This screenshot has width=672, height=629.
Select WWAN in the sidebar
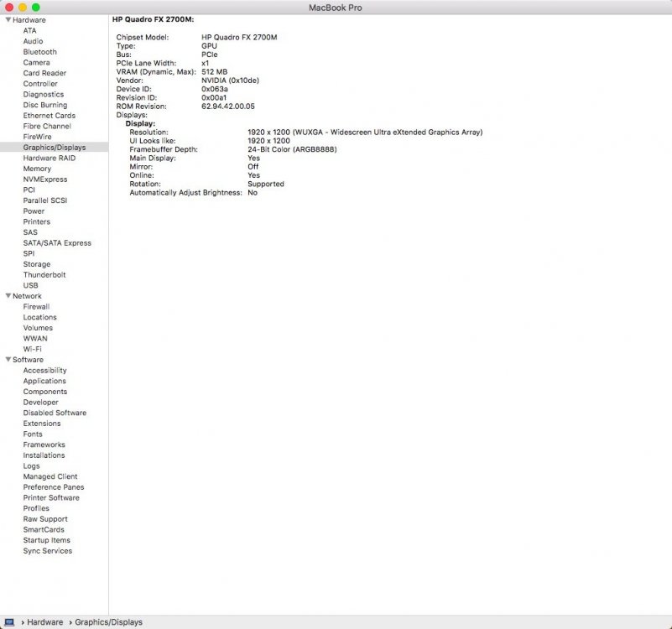coord(35,338)
